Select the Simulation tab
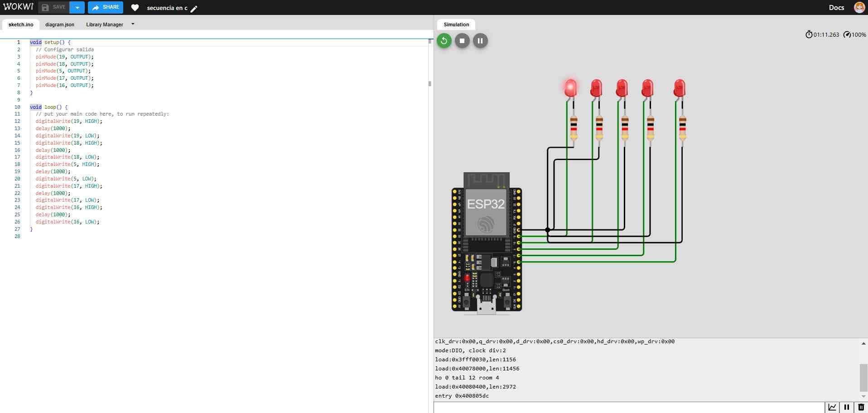This screenshot has height=413, width=868. pos(456,24)
